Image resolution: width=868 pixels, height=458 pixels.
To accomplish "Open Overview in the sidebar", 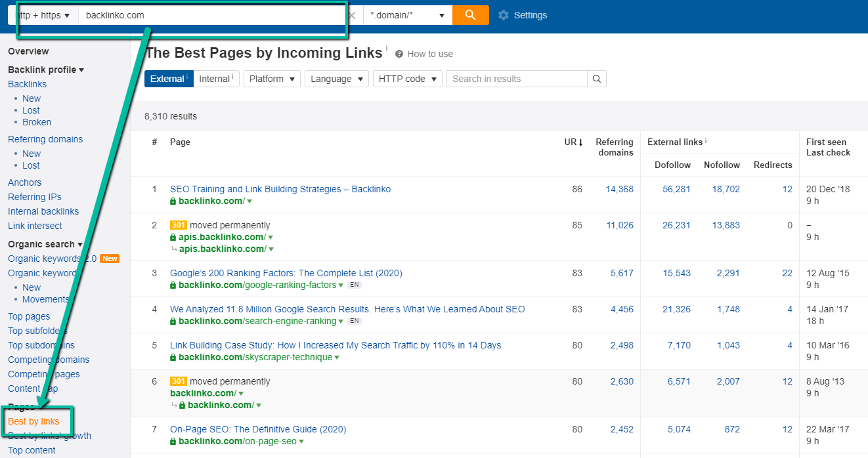I will pyautogui.click(x=28, y=51).
